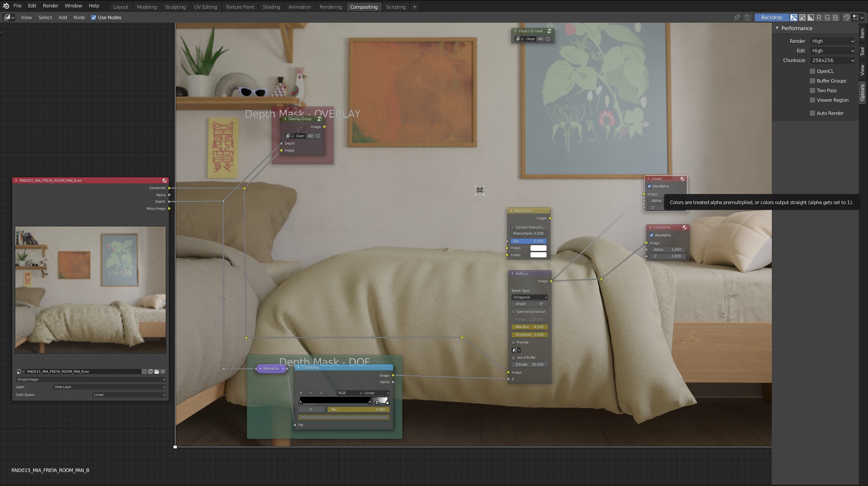Toggle the Use Nodes checkbox
This screenshot has height=486, width=868.
coord(94,17)
